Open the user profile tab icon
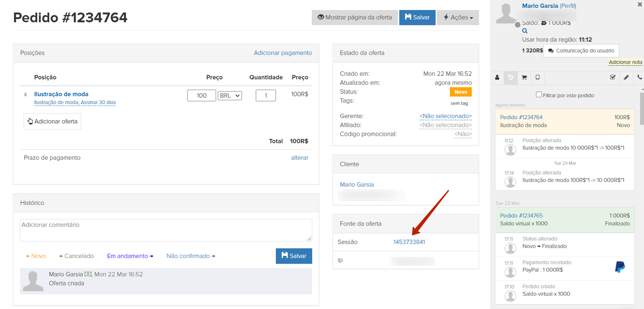Image resolution: width=644 pixels, height=309 pixels. [x=497, y=77]
